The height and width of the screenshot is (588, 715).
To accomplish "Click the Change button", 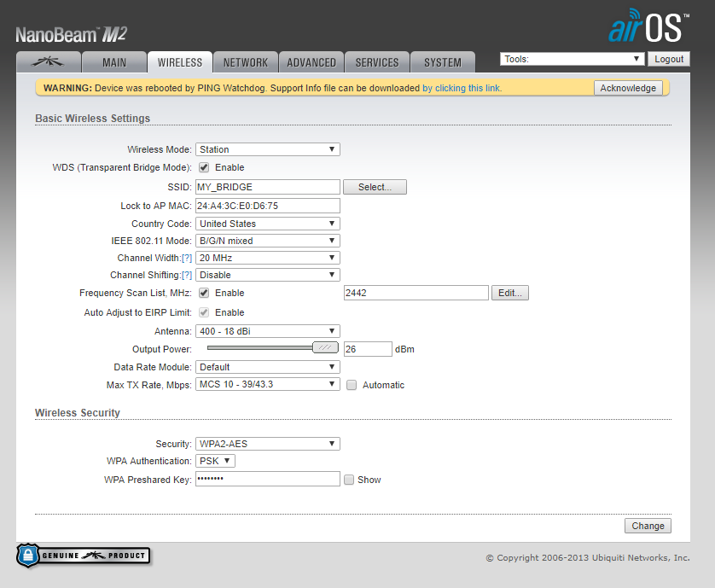I will (648, 526).
